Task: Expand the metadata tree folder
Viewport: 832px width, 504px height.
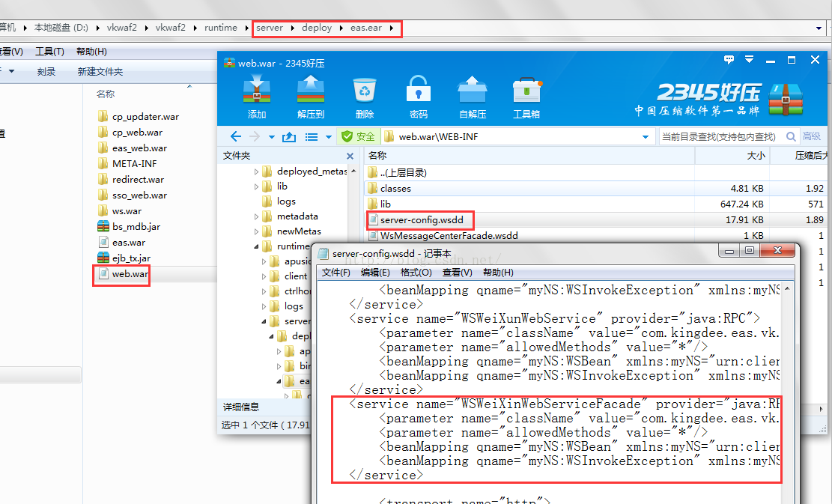Action: [256, 216]
